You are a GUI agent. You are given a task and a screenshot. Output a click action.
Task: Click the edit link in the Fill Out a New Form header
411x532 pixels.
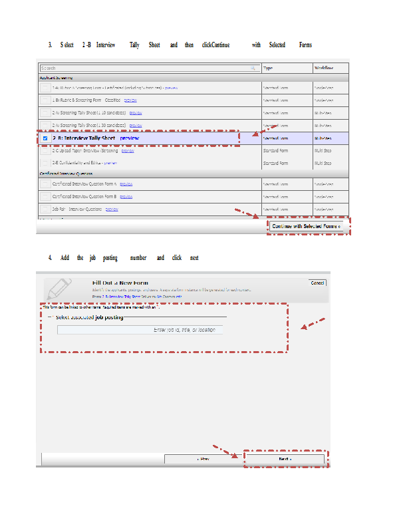point(178,297)
